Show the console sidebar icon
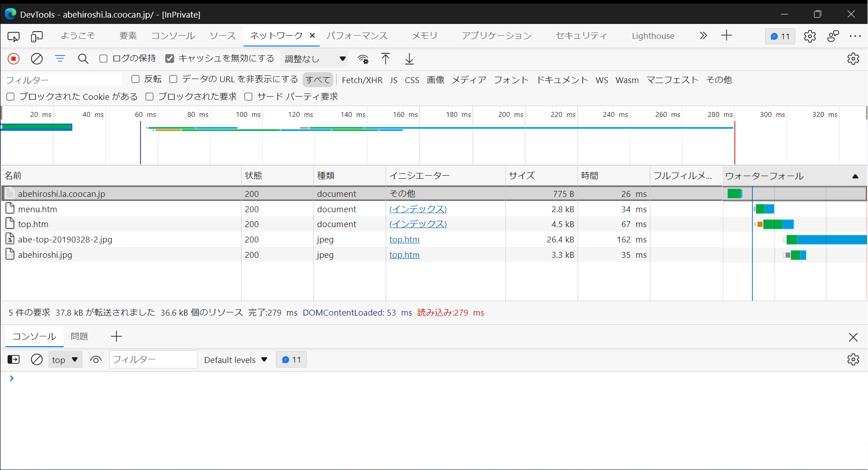Viewport: 868px width, 470px height. click(x=14, y=359)
